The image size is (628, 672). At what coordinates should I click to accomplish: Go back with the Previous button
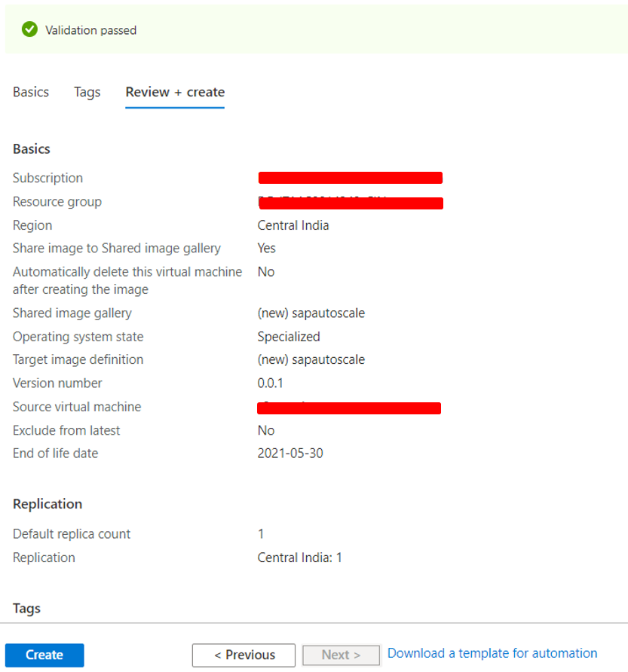pyautogui.click(x=244, y=655)
